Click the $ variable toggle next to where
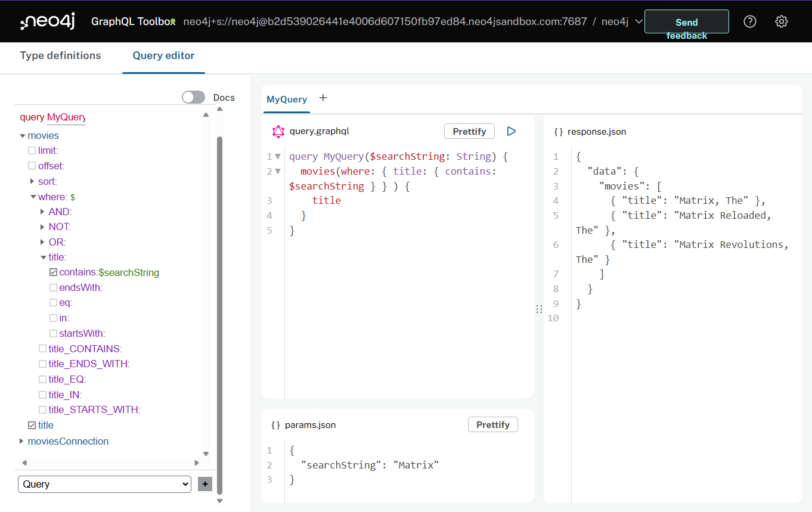This screenshot has height=512, width=812. [72, 197]
